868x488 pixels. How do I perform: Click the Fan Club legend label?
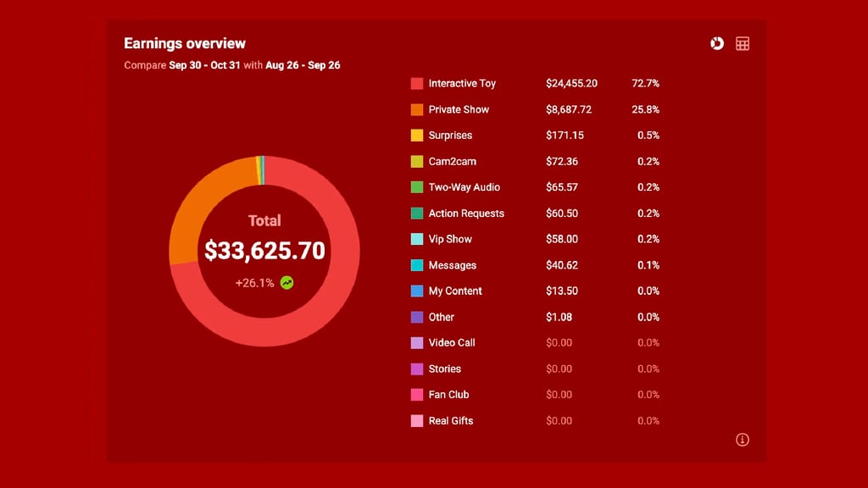pos(448,395)
